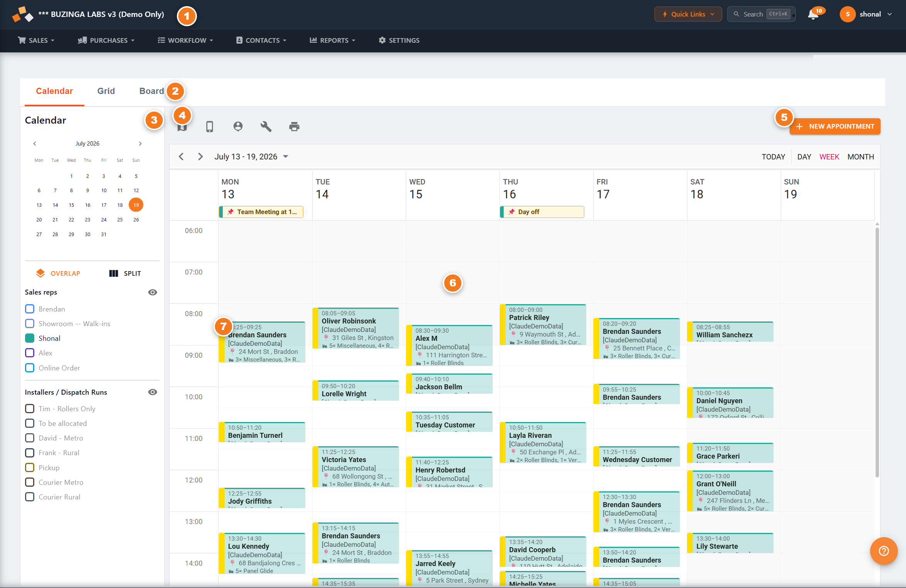Viewport: 906px width, 588px height.
Task: Select Split view mode
Action: [125, 273]
